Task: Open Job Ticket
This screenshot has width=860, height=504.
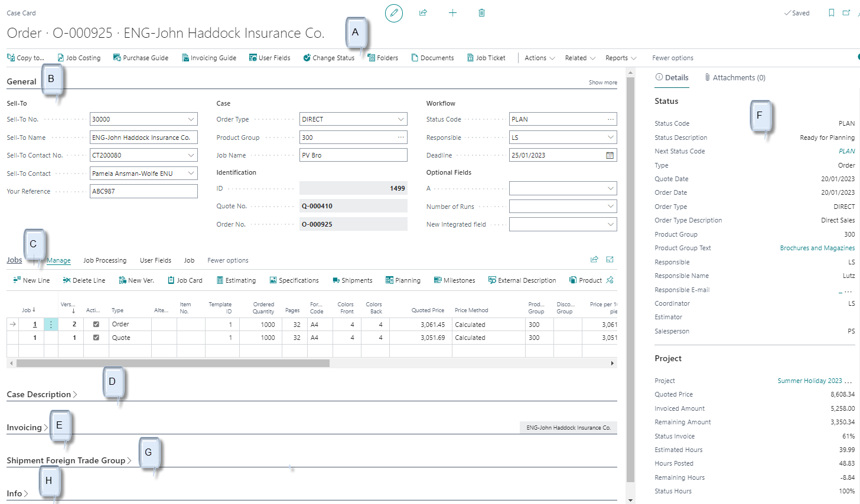Action: tap(486, 58)
